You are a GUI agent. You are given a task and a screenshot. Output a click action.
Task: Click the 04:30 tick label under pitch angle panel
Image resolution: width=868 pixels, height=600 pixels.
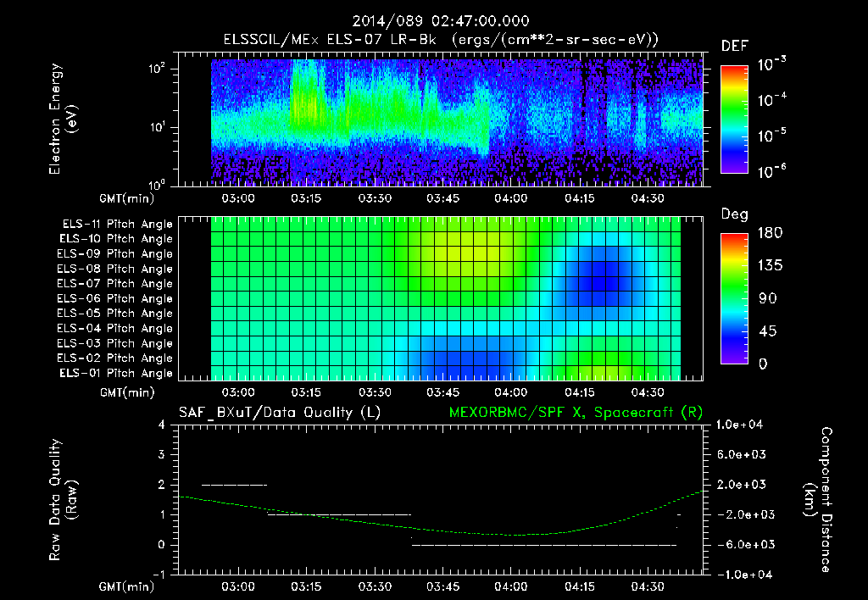[647, 392]
